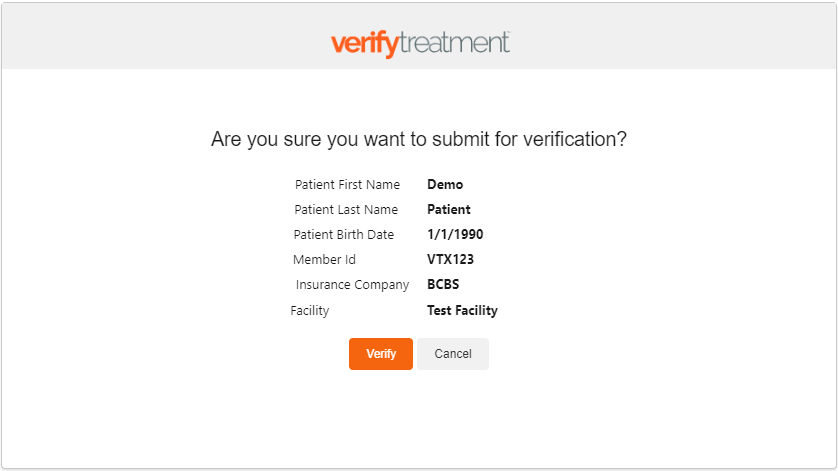Click the Insurance Company label
The image size is (838, 471).
[x=352, y=285]
